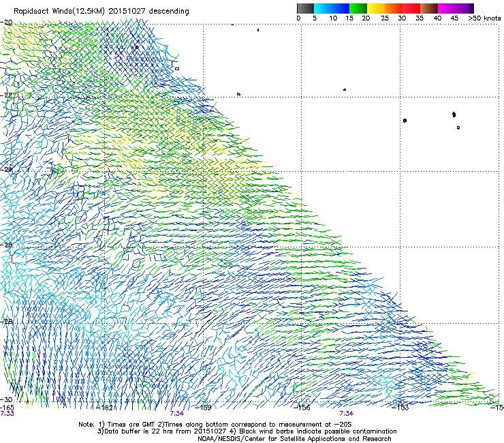Click the -156 longitude axis label

[x=302, y=408]
